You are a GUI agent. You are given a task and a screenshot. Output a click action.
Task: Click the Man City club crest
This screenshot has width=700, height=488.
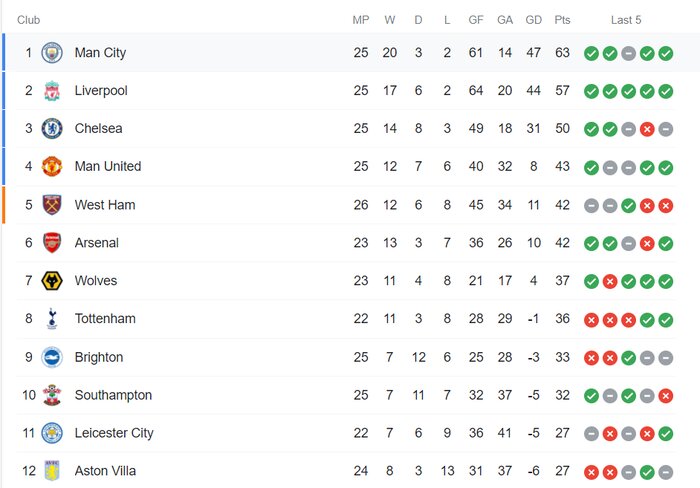point(52,53)
